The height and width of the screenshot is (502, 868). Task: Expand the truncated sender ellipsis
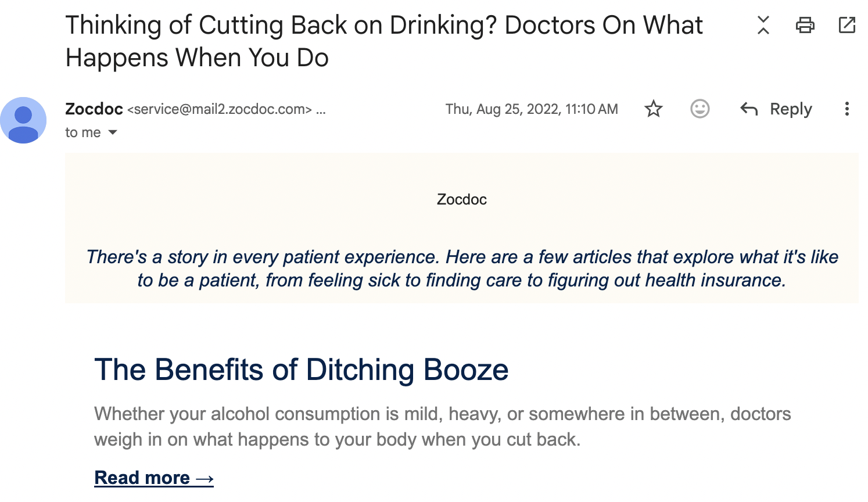coord(321,109)
